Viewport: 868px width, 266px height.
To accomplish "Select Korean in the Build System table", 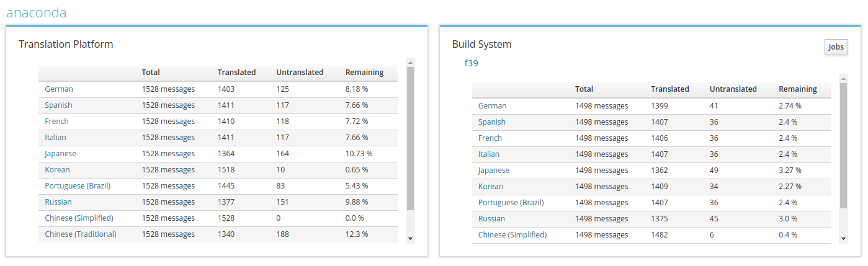I will (x=491, y=187).
